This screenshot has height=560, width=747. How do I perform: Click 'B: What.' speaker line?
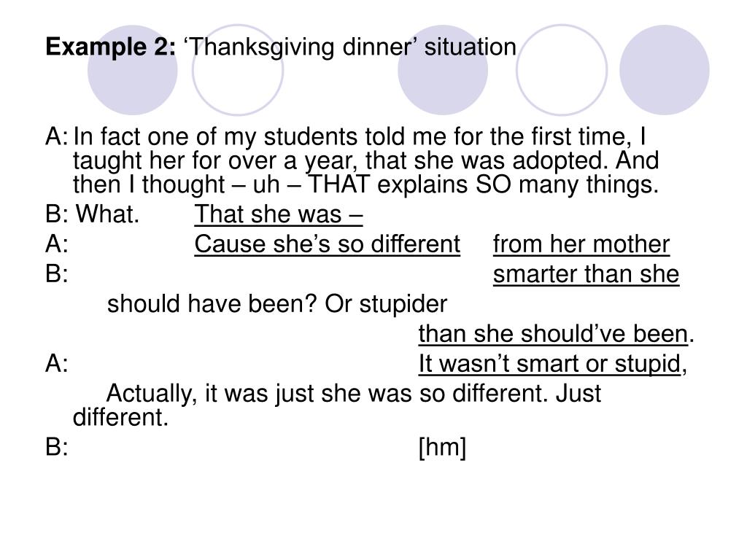pos(93,214)
